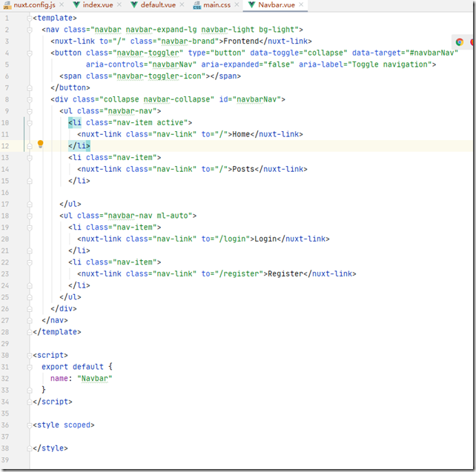Click the closing </nav> tag on line 27
This screenshot has height=472, width=476.
pyautogui.click(x=55, y=320)
